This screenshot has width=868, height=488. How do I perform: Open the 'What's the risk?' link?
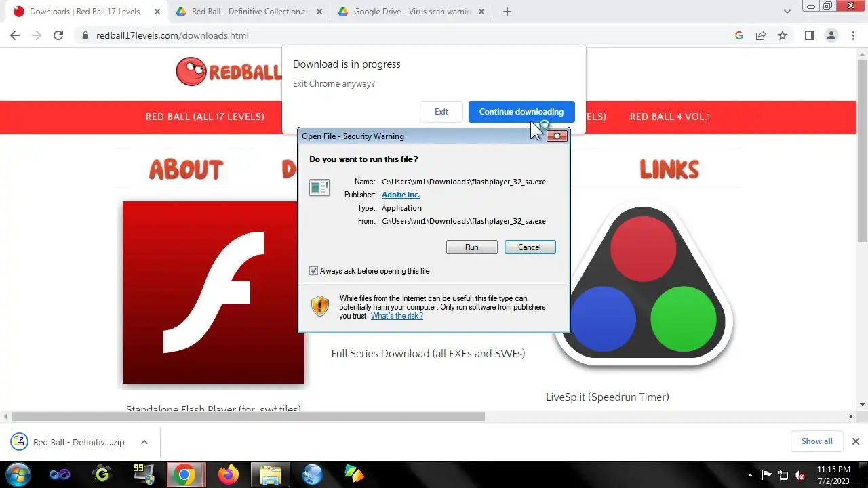(397, 316)
